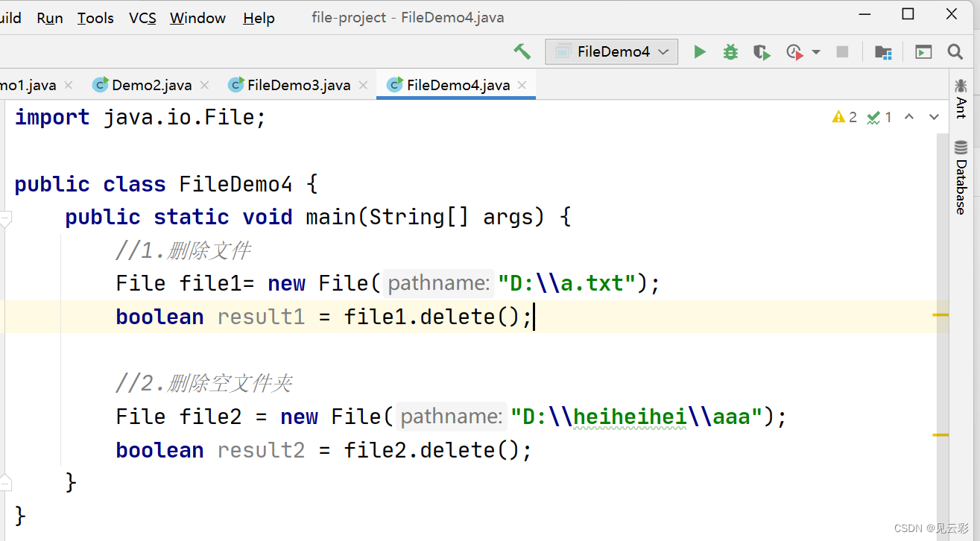Open the Tools menu
The height and width of the screenshot is (541, 980).
(95, 18)
